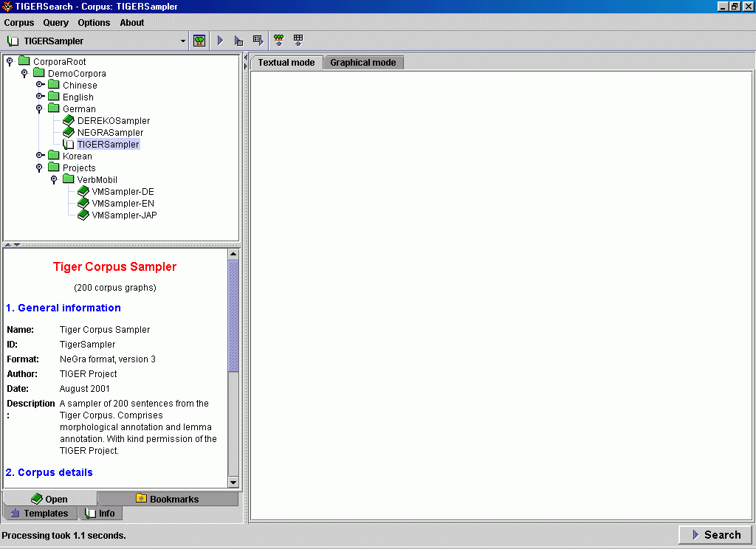Click the CorporaRoot folder icon
The width and height of the screenshot is (756, 549).
pyautogui.click(x=24, y=61)
